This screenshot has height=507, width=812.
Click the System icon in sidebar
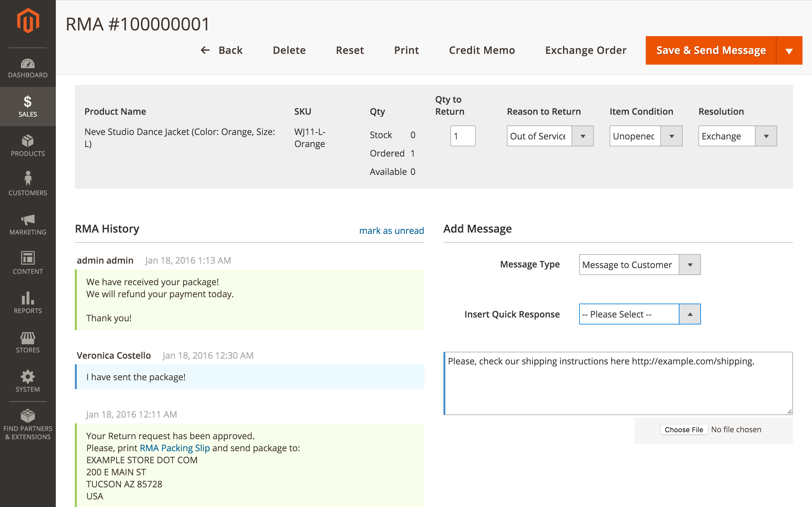(x=27, y=380)
